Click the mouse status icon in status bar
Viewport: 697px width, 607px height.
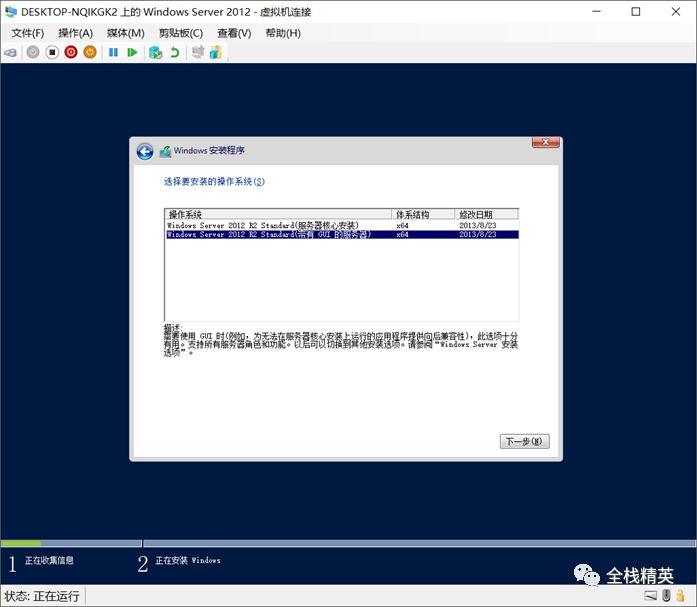[666, 595]
